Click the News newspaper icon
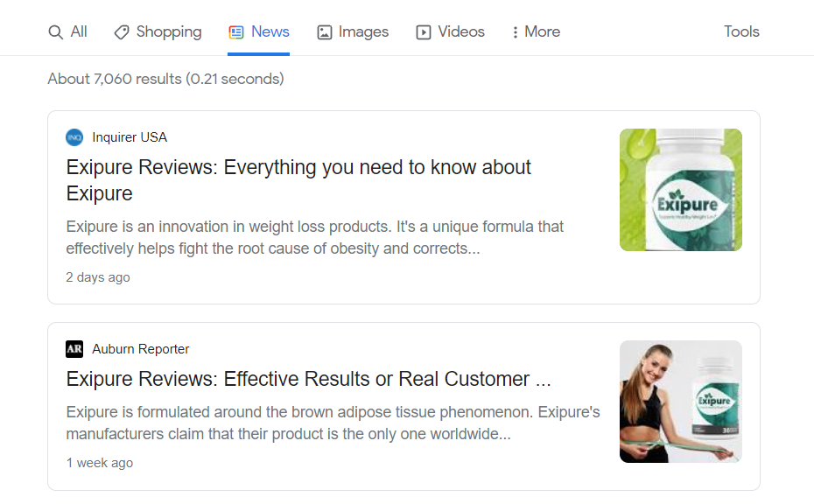This screenshot has width=814, height=504. (235, 31)
